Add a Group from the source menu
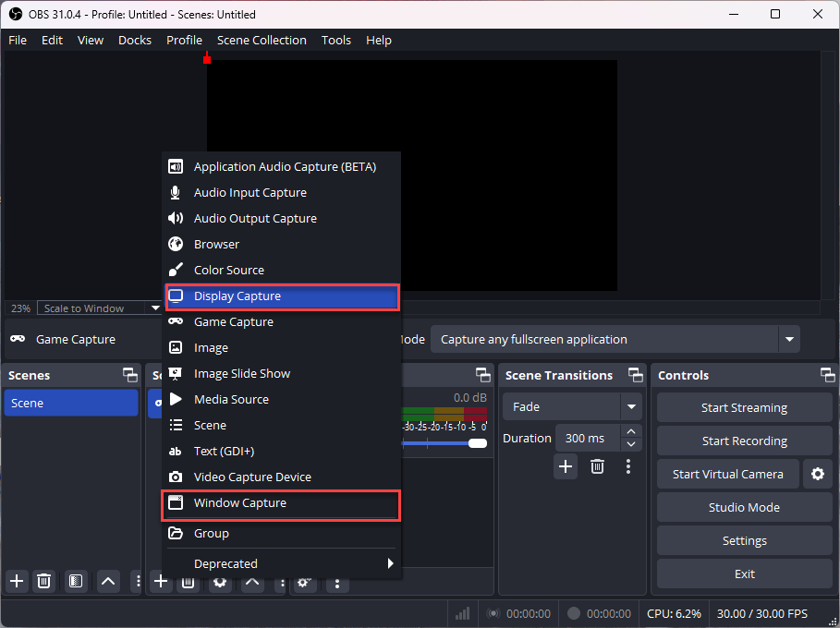 coord(281,533)
